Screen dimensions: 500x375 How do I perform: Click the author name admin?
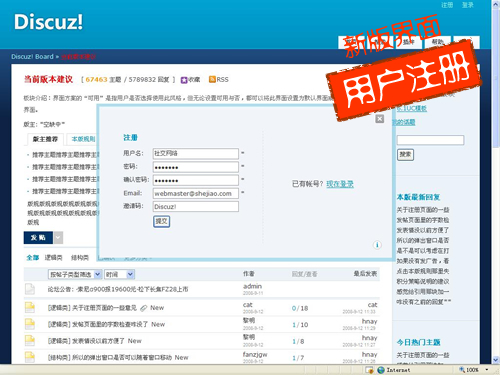pos(252,286)
